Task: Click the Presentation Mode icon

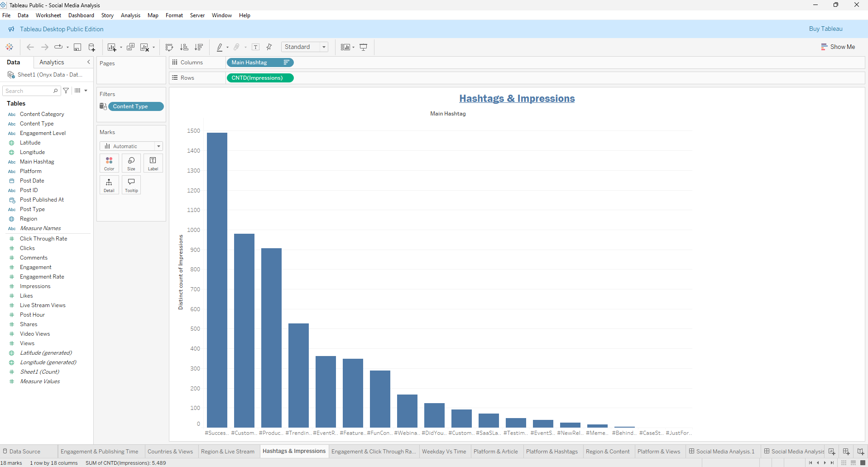Action: [x=363, y=47]
